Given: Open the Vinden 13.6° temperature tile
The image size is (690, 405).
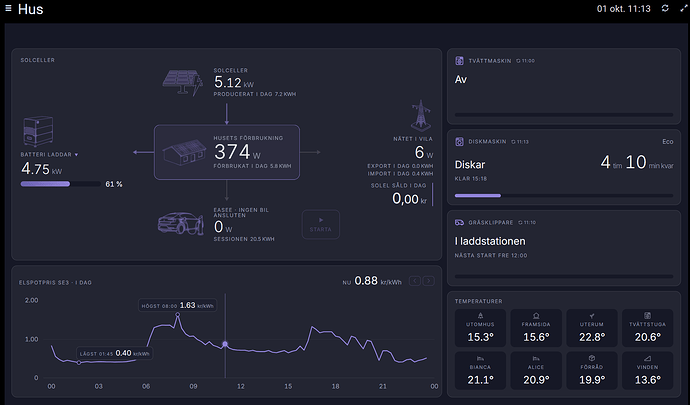Looking at the screenshot, I should pos(647,371).
